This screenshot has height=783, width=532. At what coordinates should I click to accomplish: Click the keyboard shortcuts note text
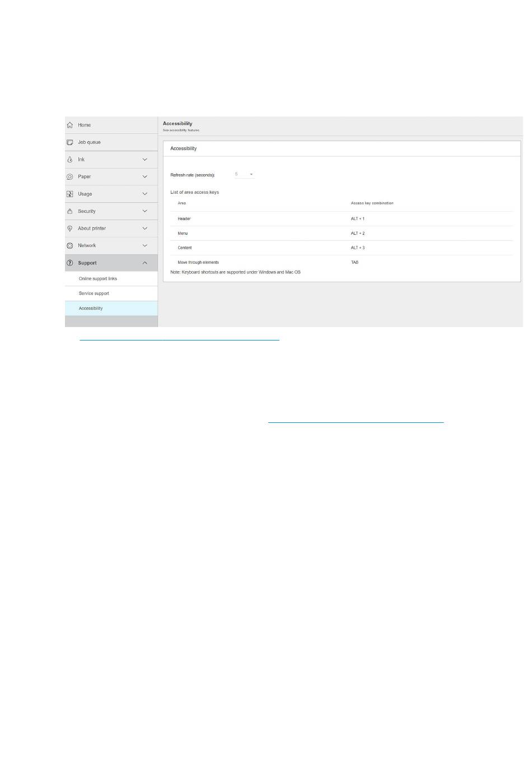(x=235, y=272)
